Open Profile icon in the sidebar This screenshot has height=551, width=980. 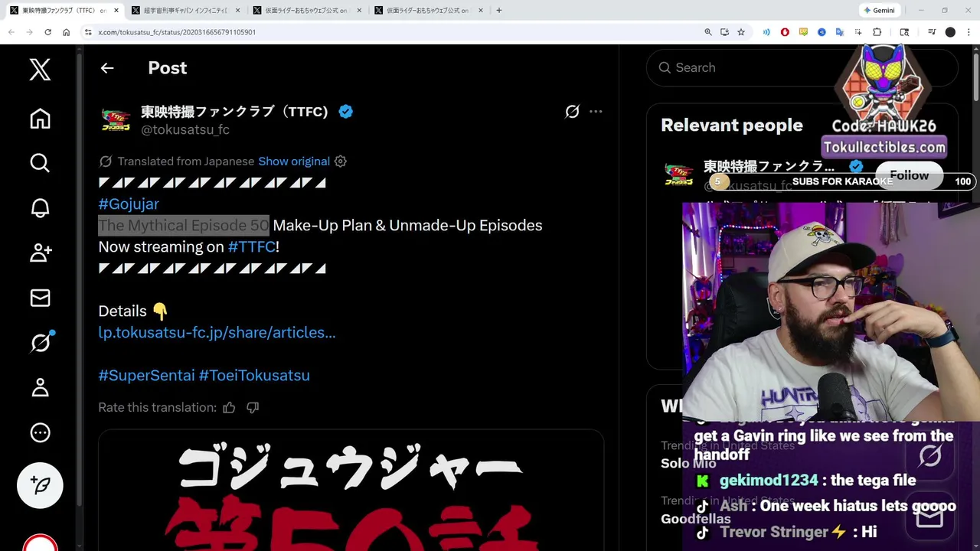click(40, 388)
